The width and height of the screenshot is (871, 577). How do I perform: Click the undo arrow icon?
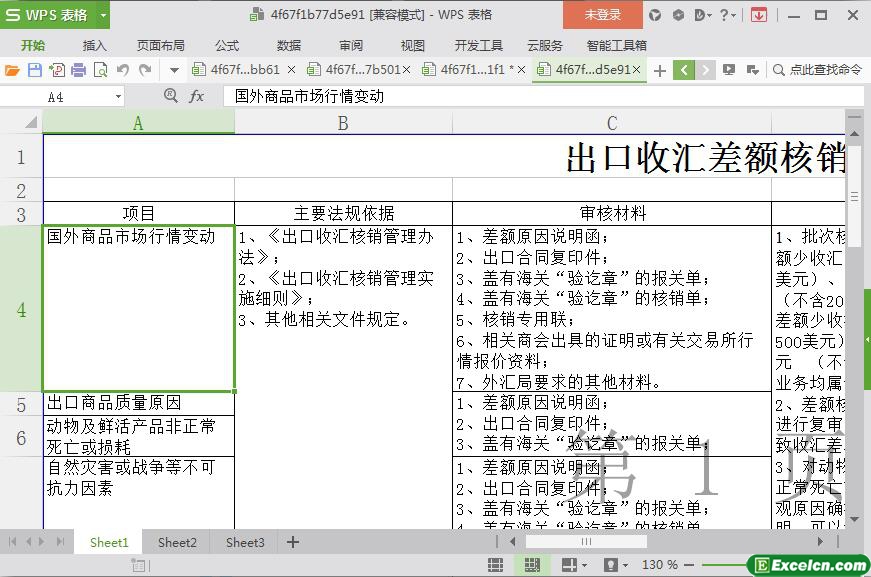coord(123,70)
